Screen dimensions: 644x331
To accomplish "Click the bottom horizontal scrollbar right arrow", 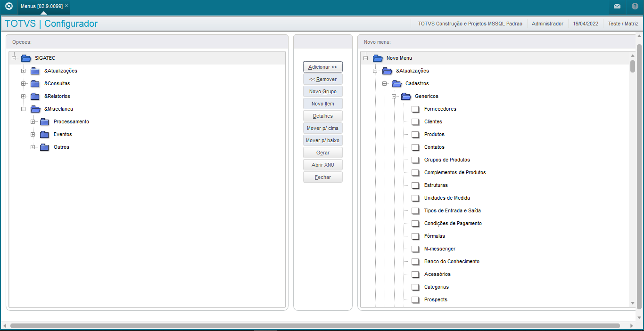I will point(632,326).
